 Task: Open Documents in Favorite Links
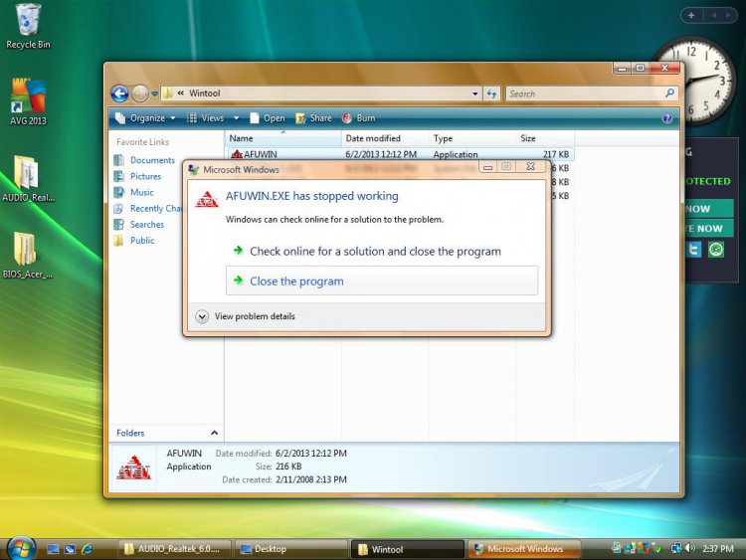[144, 160]
